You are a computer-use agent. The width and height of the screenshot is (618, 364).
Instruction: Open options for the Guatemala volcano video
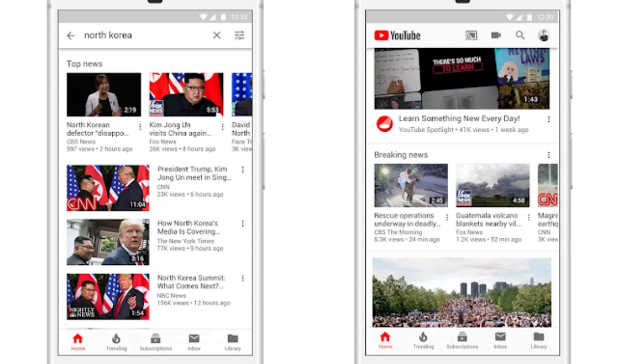529,217
